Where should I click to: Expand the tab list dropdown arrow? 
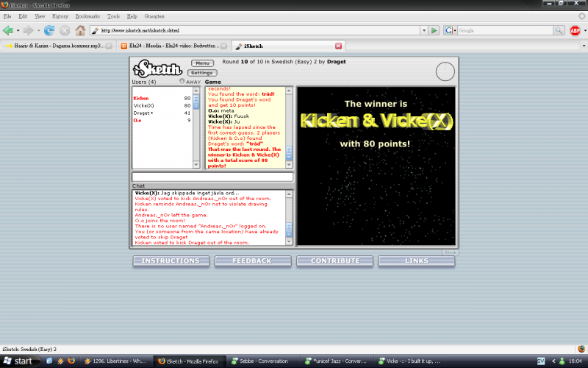click(581, 46)
